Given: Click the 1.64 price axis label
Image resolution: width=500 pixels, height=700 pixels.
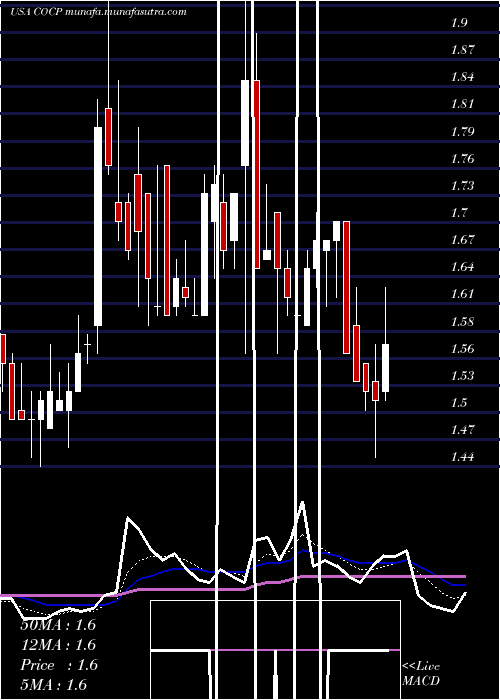Looking at the screenshot, I should [462, 267].
